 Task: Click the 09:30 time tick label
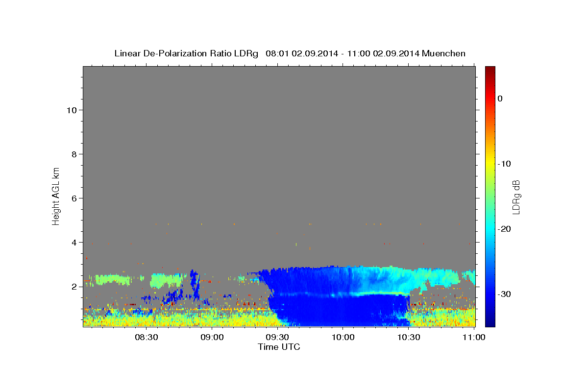277,337
